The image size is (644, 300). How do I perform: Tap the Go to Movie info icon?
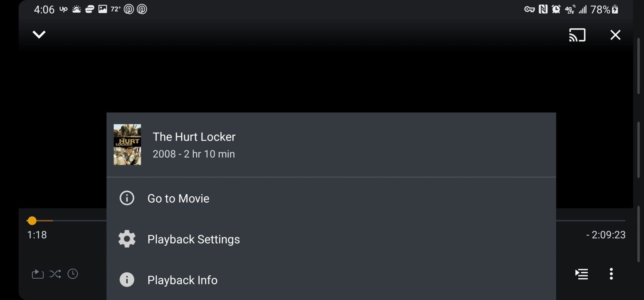point(127,198)
